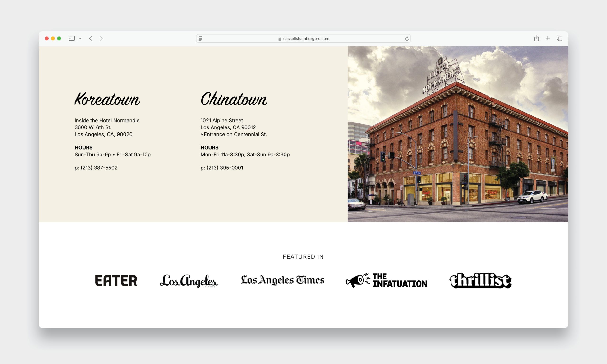Click the Los Angeles Times logo
Viewport: 607px width, 364px height.
tap(283, 280)
